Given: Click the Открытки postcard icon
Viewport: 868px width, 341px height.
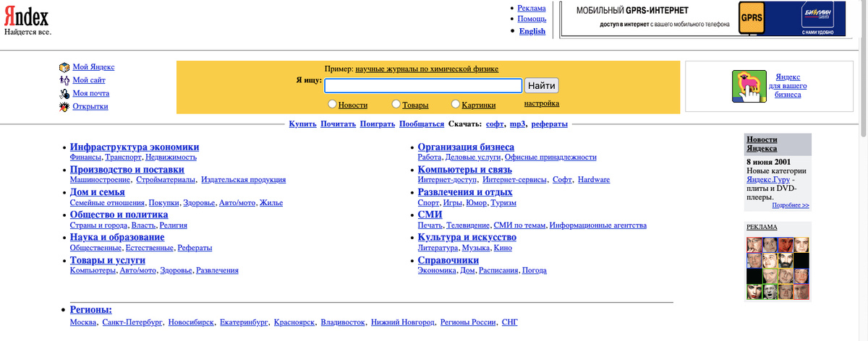Looking at the screenshot, I should click(64, 107).
